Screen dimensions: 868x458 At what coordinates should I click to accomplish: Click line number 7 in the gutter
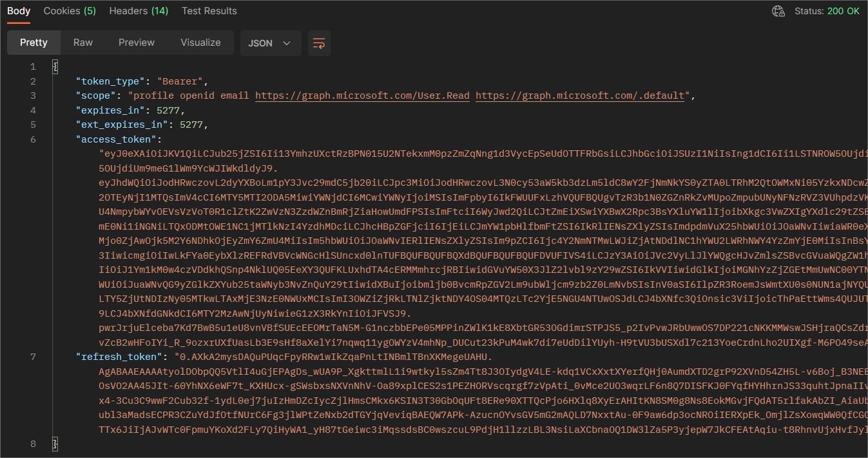32,357
